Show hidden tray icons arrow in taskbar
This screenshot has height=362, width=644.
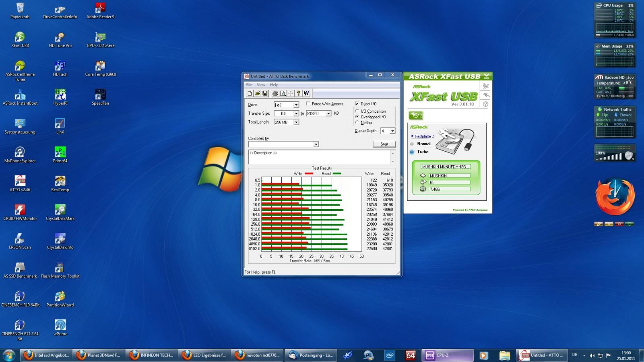click(x=584, y=356)
